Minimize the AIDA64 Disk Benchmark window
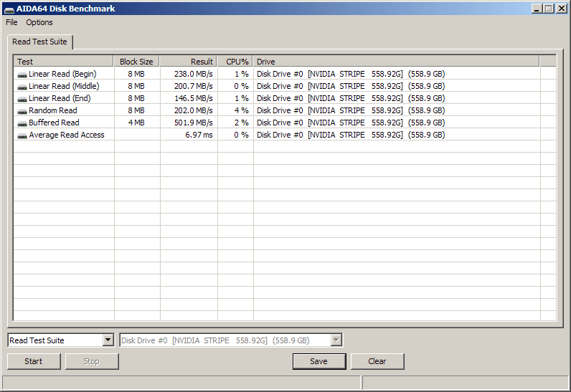 (x=536, y=9)
